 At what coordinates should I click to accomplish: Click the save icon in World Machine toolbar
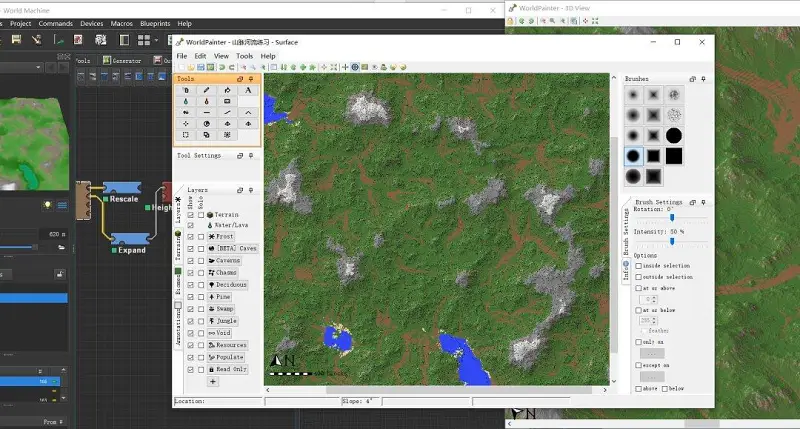(16, 39)
